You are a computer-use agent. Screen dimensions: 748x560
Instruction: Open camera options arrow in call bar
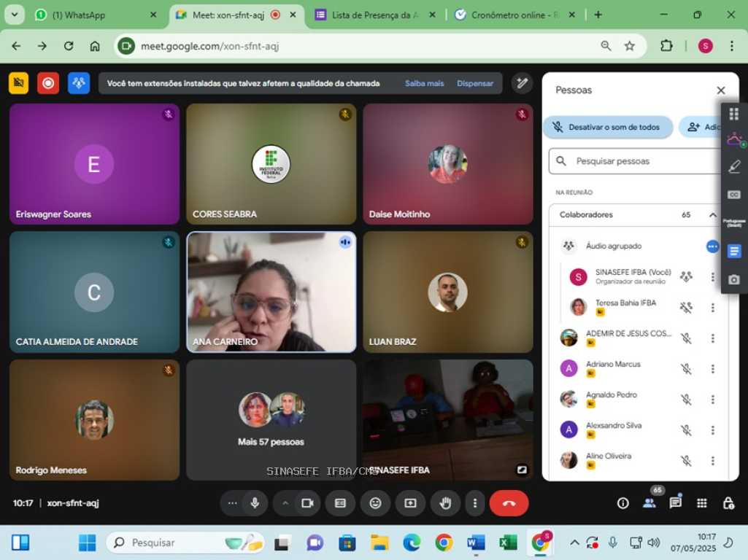pyautogui.click(x=285, y=503)
